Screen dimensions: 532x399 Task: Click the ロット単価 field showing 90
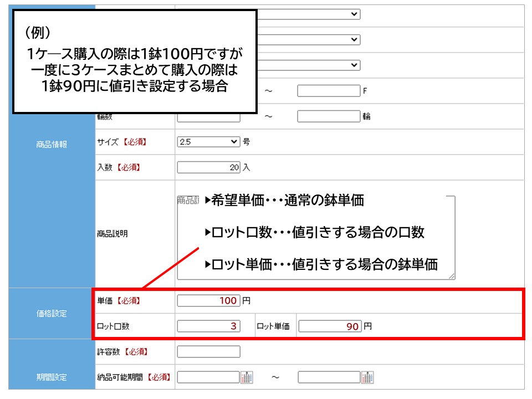coord(330,326)
